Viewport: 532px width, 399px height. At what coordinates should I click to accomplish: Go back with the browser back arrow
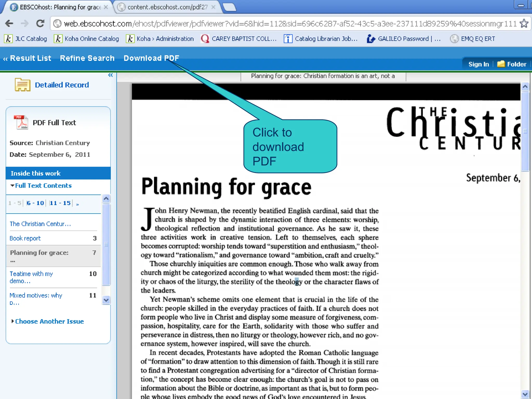coord(9,24)
